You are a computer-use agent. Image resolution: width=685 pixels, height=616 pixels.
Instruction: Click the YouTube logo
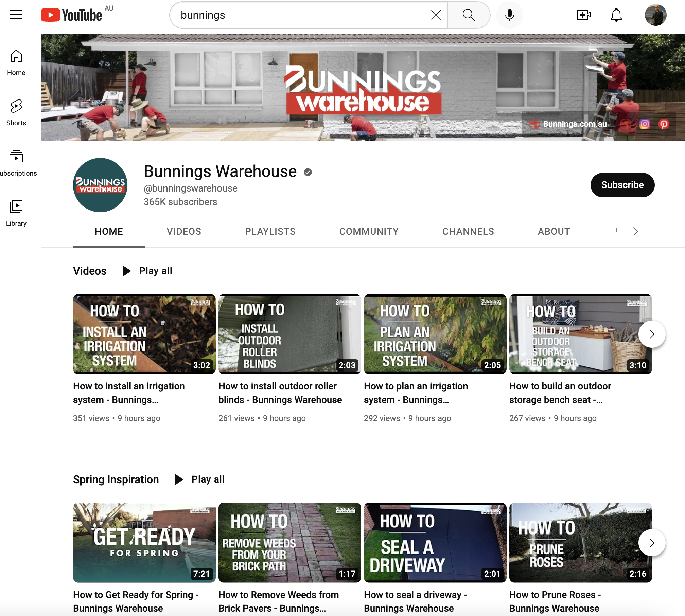click(71, 15)
